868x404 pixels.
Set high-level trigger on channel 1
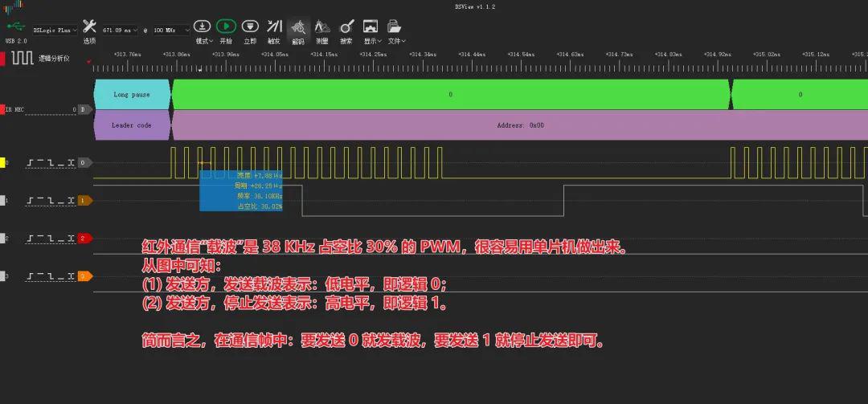[x=41, y=200]
